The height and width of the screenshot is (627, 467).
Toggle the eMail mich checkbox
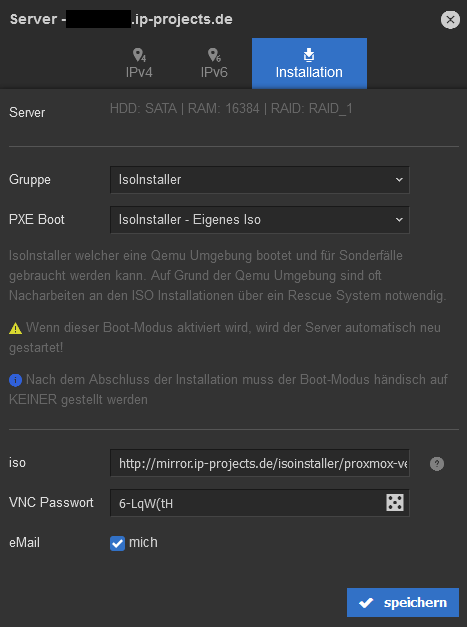click(x=117, y=543)
